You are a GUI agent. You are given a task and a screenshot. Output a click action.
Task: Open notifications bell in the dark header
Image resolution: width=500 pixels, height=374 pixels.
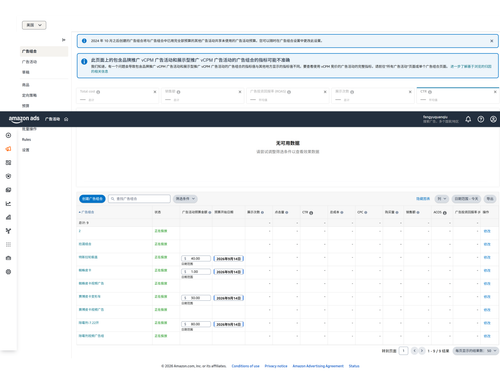pos(468,119)
